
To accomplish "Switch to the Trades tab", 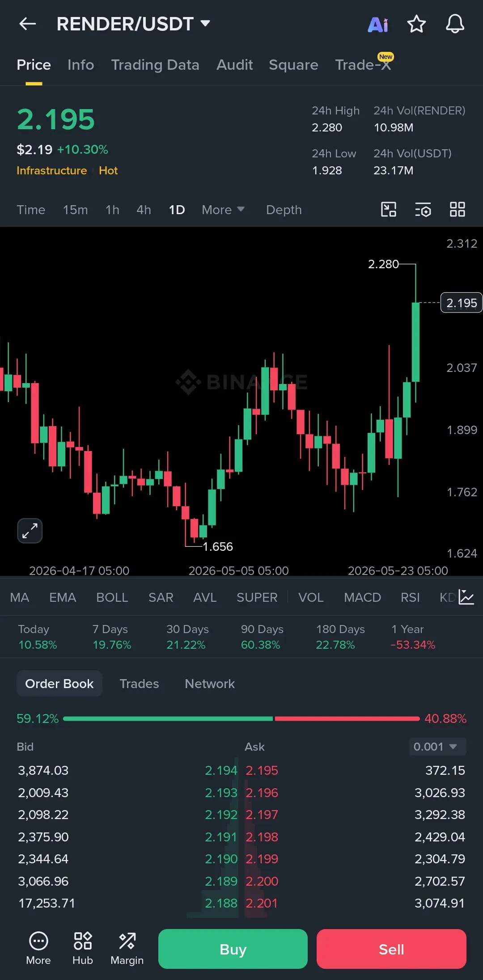I will tap(139, 684).
